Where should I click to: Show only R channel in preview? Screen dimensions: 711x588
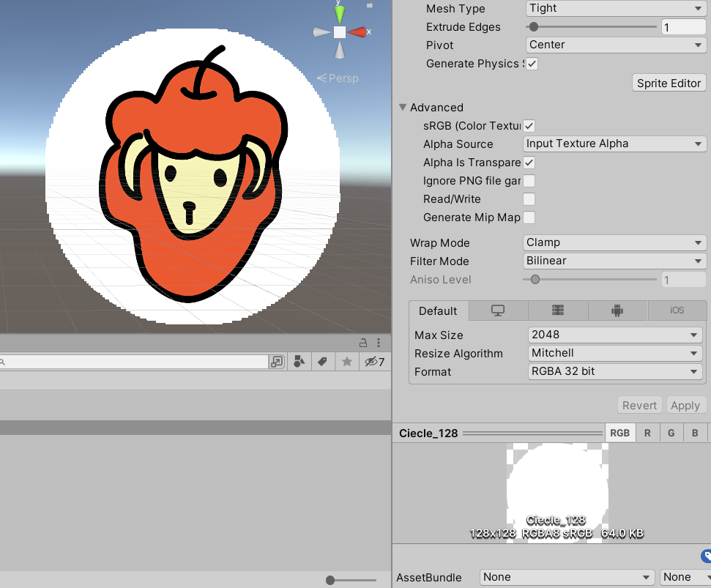coord(647,433)
